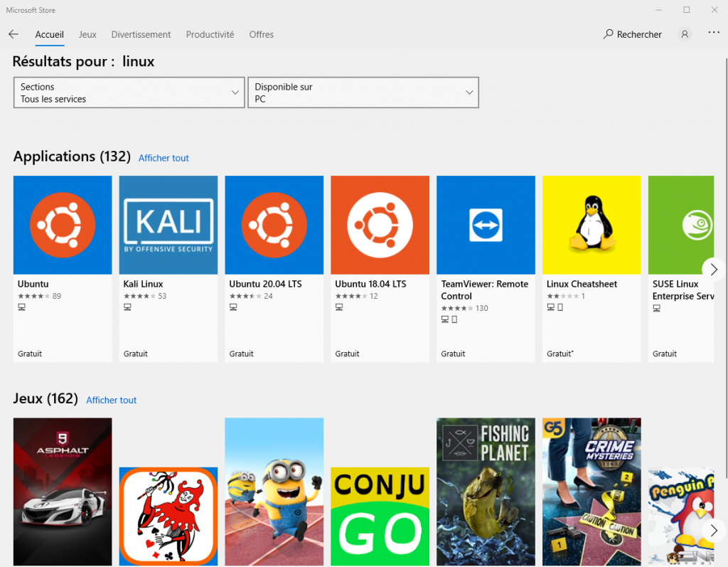Click Gratuit price under Kali Linux

tap(136, 354)
